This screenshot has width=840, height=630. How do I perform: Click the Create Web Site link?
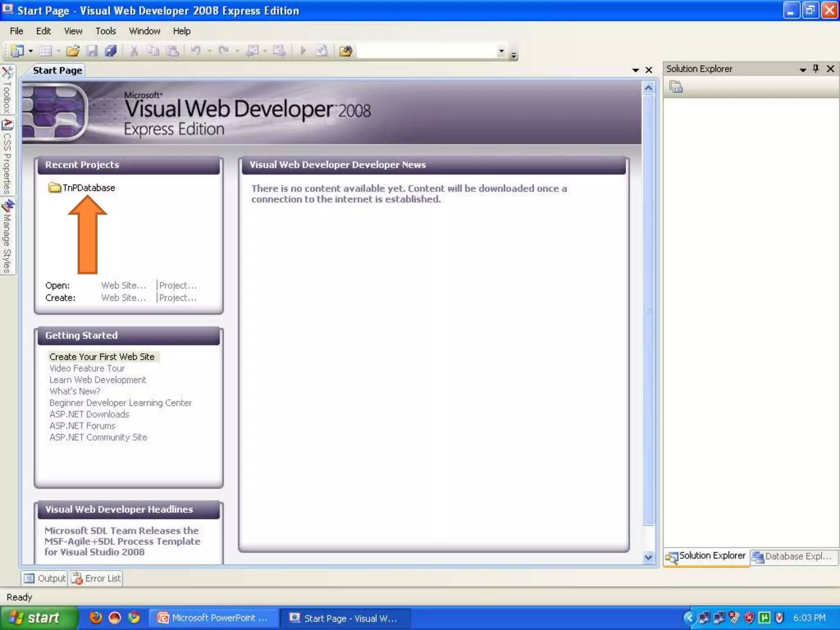pos(123,298)
